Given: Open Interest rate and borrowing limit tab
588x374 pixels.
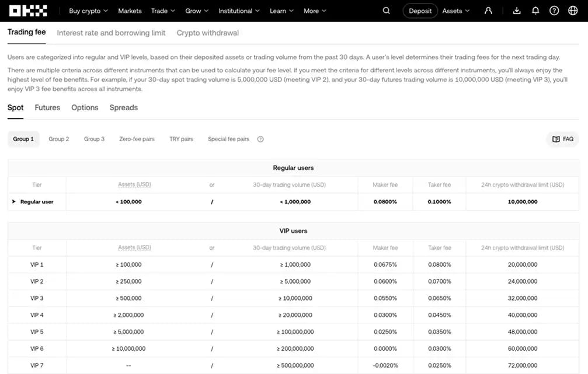Looking at the screenshot, I should click(111, 33).
